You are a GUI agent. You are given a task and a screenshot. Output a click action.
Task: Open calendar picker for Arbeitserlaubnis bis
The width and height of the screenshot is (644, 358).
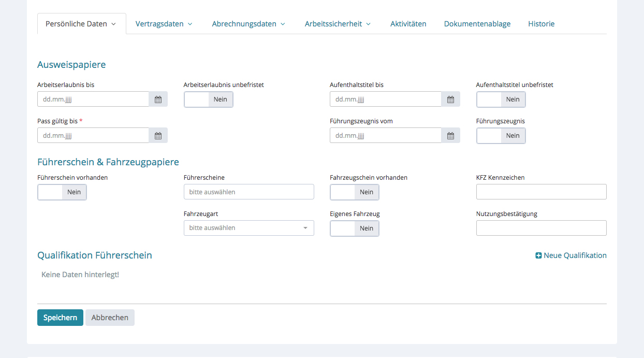click(x=158, y=99)
